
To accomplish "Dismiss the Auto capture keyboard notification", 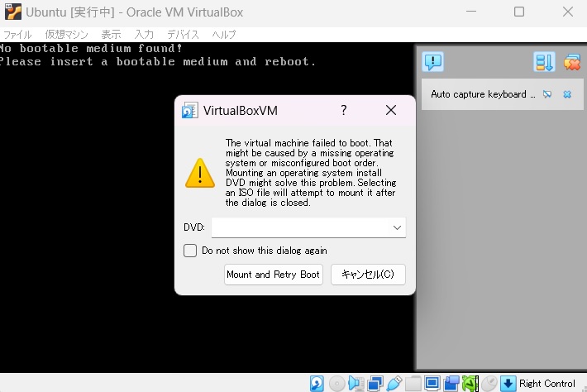I will (x=567, y=94).
